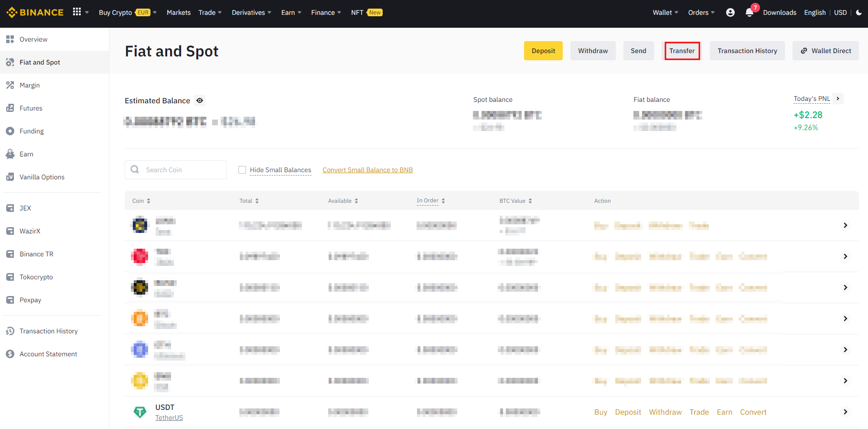Click the Binance TR sidebar icon
This screenshot has height=429, width=868.
(10, 254)
